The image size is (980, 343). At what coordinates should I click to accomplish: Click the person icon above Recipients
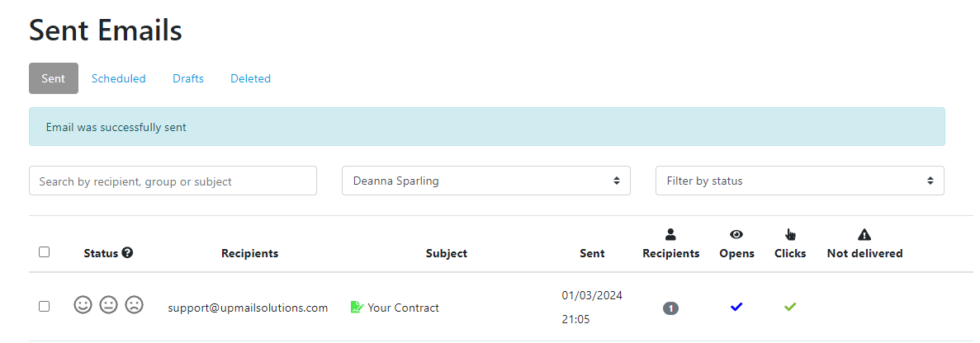(x=670, y=234)
